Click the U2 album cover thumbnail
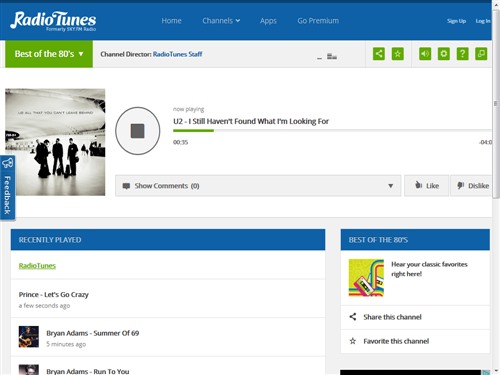Image resolution: width=500 pixels, height=375 pixels. (55, 142)
